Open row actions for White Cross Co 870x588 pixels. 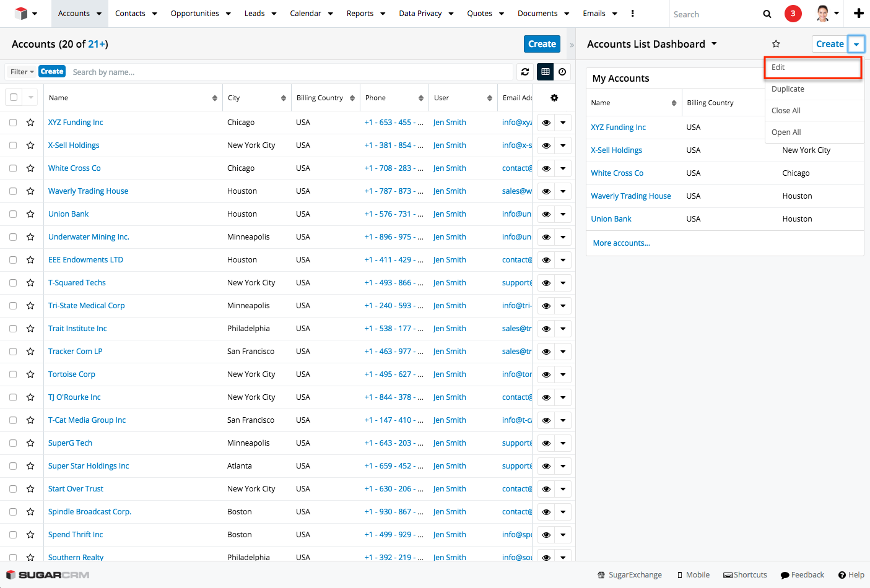point(563,168)
